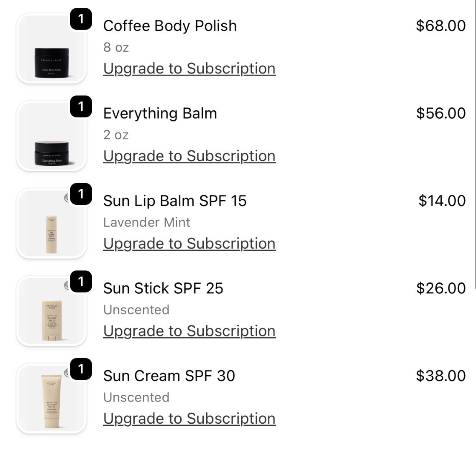Upgrade Sun Lip Balm SPF 15 to subscription

tap(189, 243)
